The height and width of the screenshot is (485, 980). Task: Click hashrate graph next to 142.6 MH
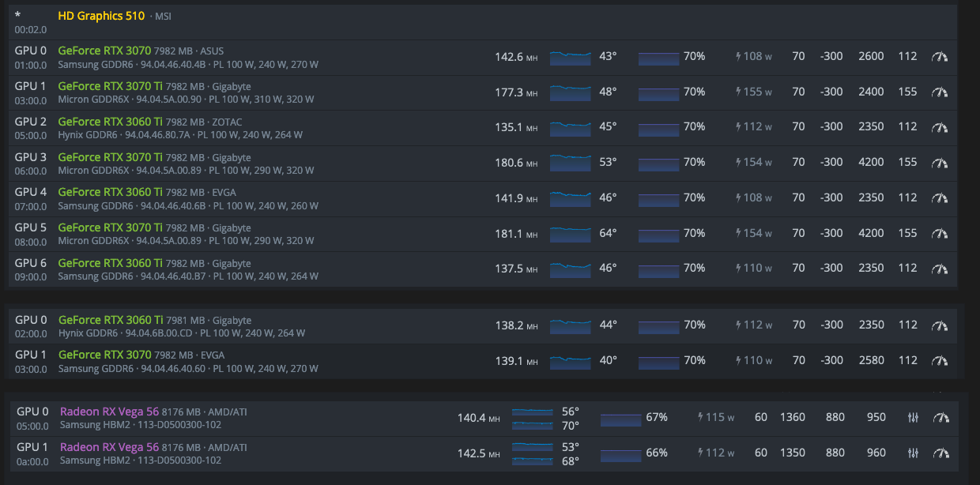[570, 57]
